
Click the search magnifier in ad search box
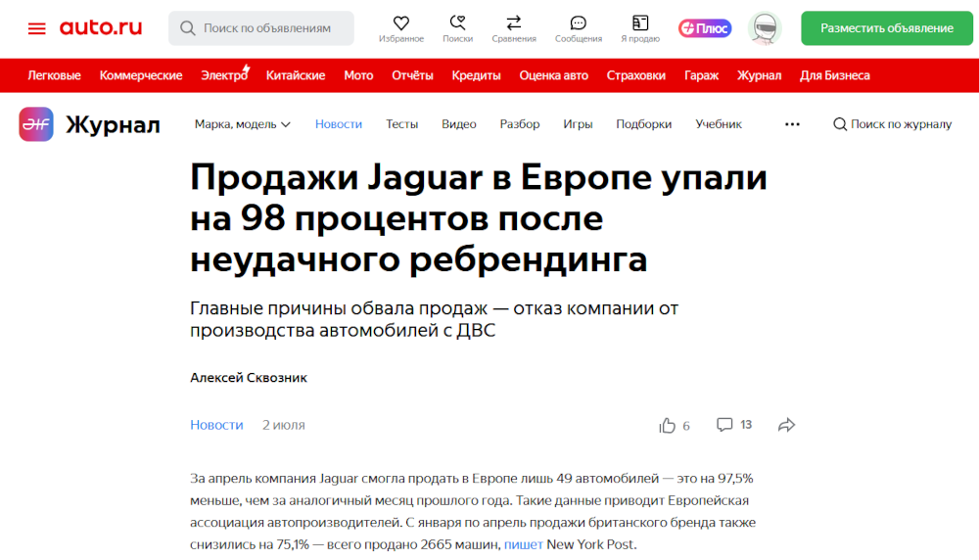pos(187,28)
